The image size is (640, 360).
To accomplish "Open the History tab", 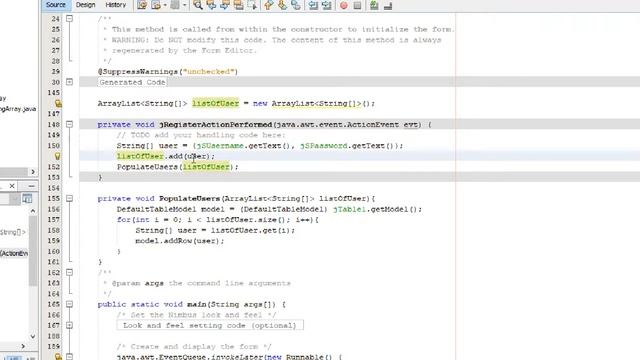I will (116, 5).
